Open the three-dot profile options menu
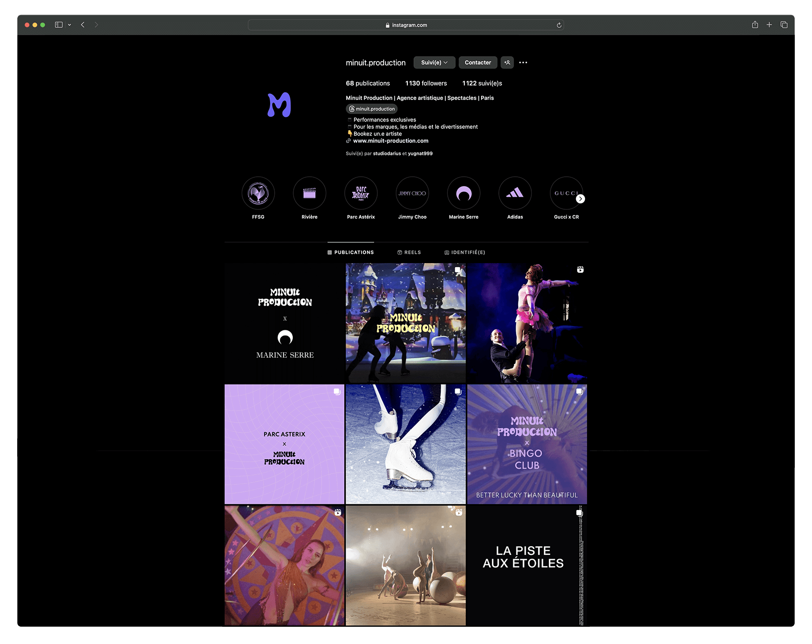 coord(523,63)
